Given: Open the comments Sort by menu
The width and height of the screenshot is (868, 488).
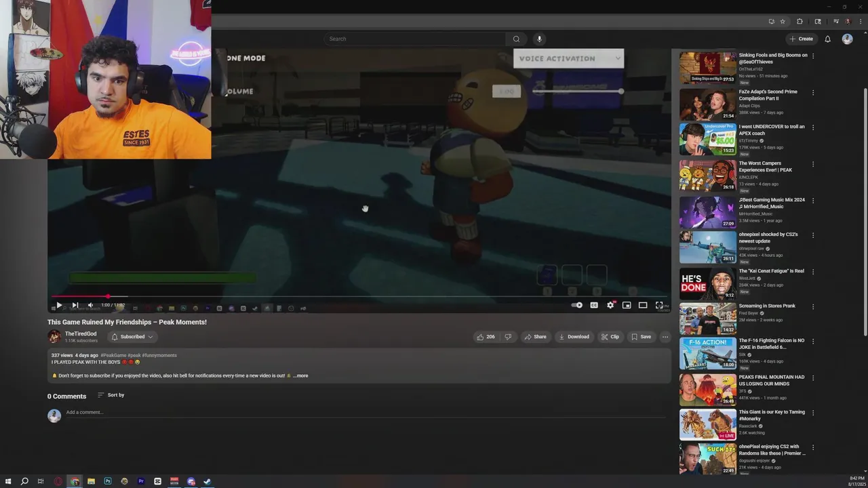Looking at the screenshot, I should [111, 395].
